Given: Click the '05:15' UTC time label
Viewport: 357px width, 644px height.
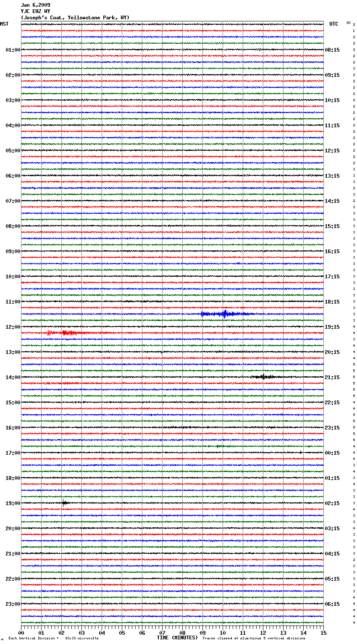Looking at the screenshot, I should pyautogui.click(x=332, y=579).
